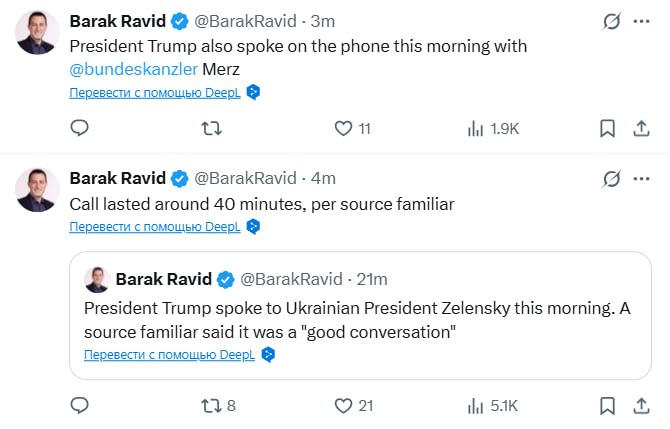Share the Merz phone call tweet
Viewport: 670px width, 429px height.
pos(640,128)
